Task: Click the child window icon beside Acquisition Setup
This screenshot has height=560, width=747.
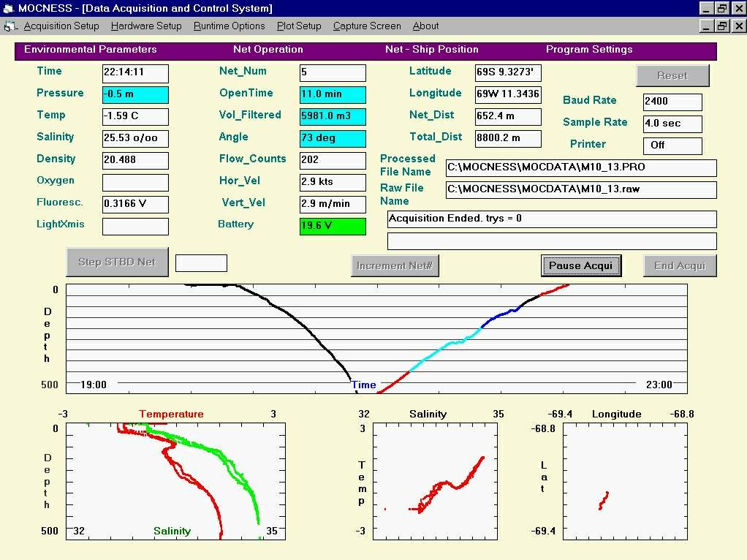Action: pyautogui.click(x=10, y=26)
